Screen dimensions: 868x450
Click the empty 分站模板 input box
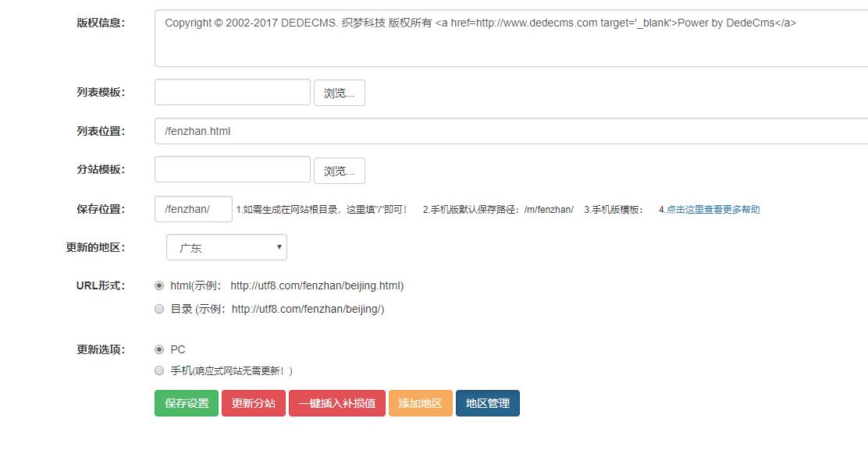[x=232, y=168]
